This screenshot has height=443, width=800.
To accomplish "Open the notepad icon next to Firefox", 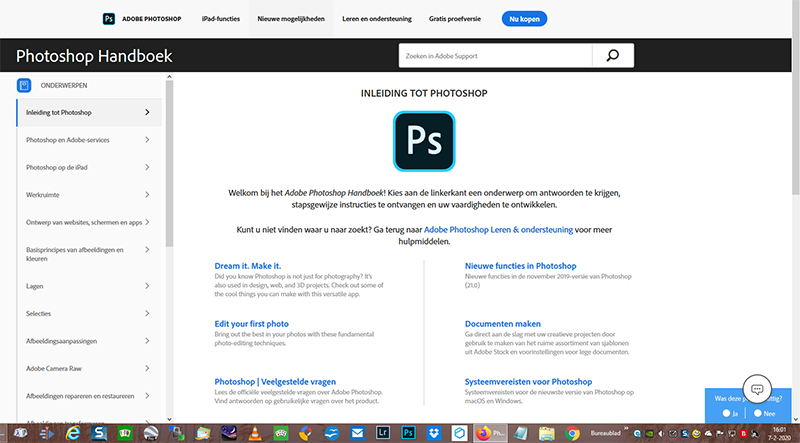I will pos(521,433).
